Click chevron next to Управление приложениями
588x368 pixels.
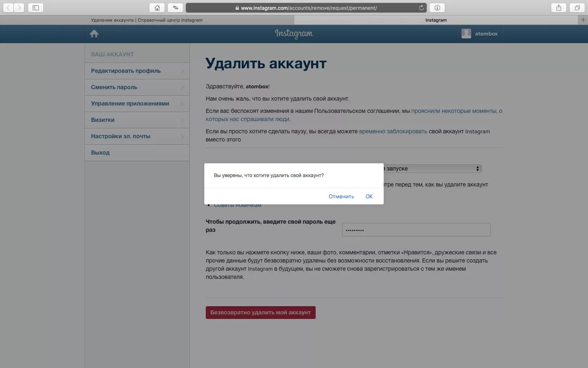tap(182, 104)
